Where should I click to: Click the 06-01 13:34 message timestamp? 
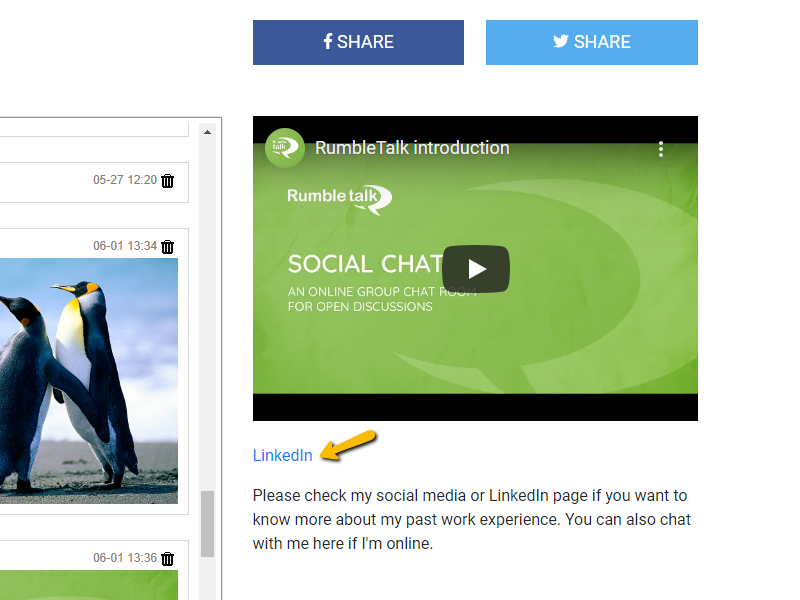click(124, 246)
